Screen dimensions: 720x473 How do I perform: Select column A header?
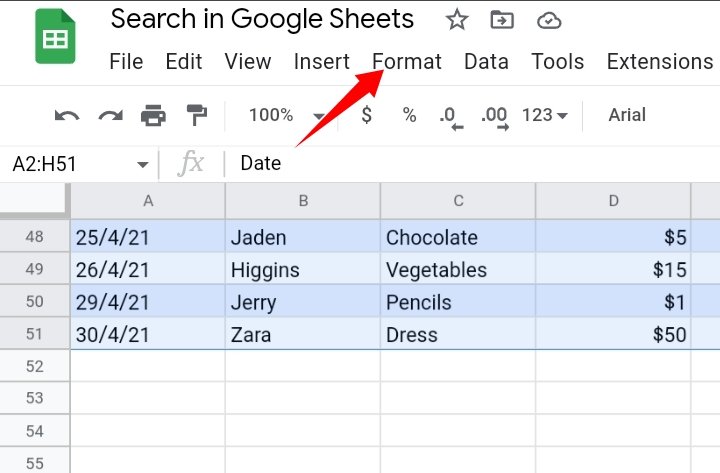pyautogui.click(x=148, y=201)
